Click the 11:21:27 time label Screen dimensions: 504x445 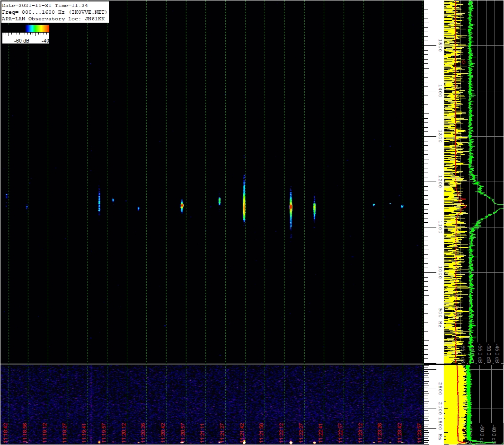pos(222,433)
